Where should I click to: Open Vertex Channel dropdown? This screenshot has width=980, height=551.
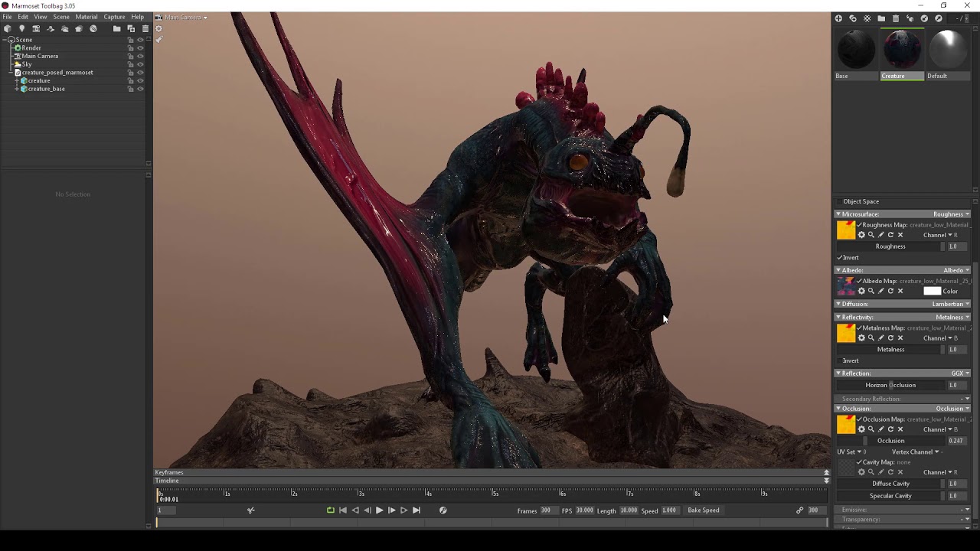(915, 452)
